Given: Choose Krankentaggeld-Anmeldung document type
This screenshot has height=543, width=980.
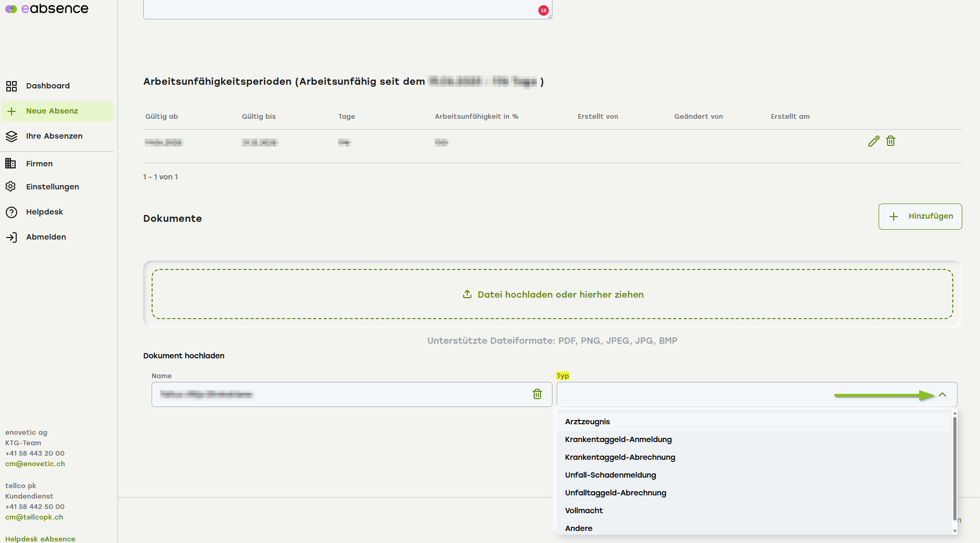Looking at the screenshot, I should click(618, 439).
